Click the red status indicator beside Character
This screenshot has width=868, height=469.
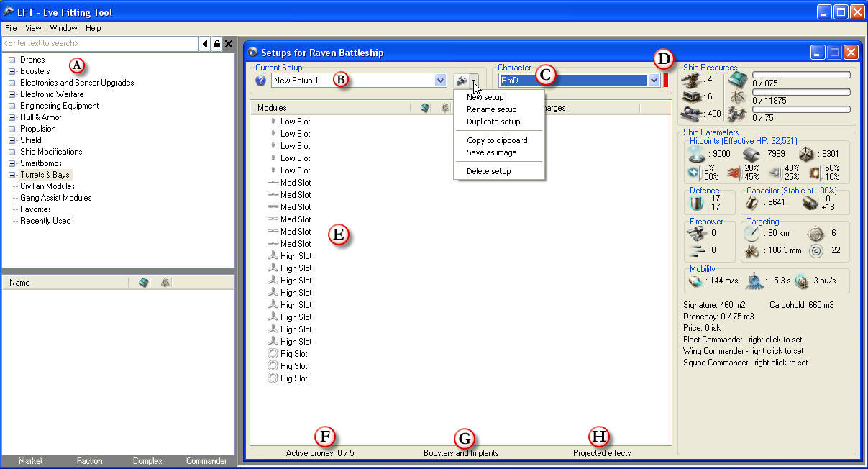point(666,81)
